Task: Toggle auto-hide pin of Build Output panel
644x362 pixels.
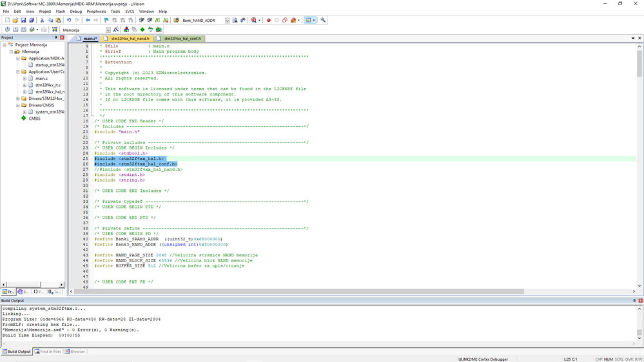Action: 634,300
